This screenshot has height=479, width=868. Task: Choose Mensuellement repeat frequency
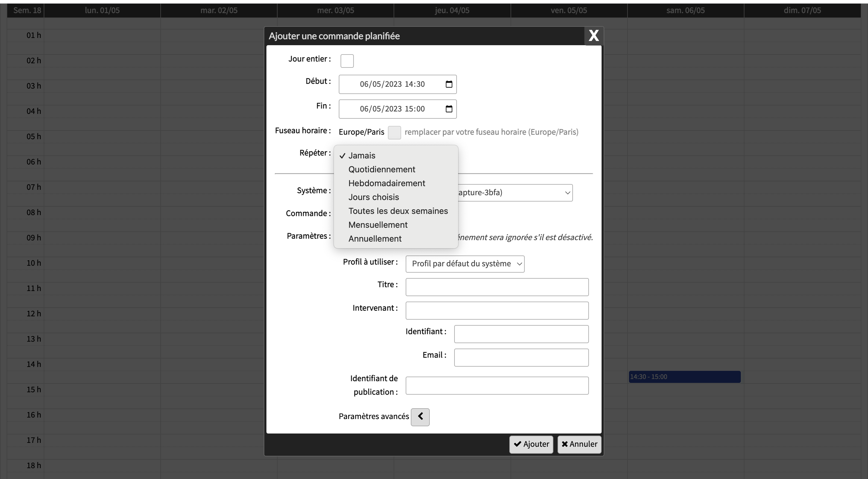coord(378,225)
